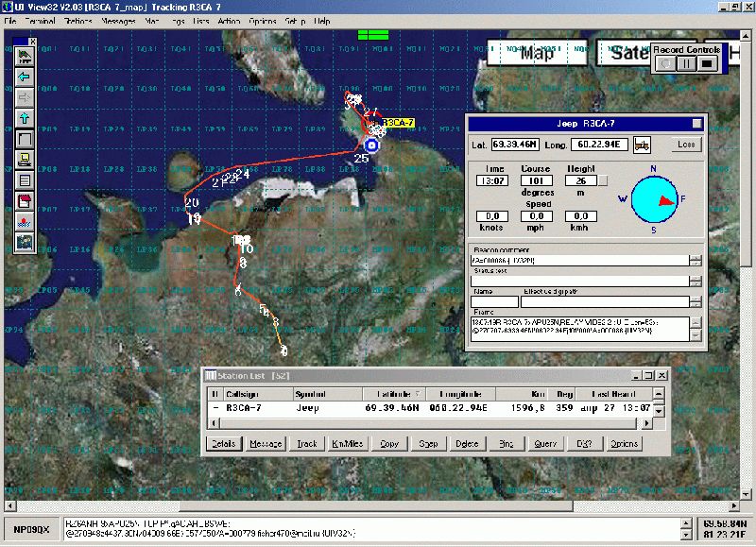
Task: Click the red calendar-style toolbar icon
Action: point(25,201)
